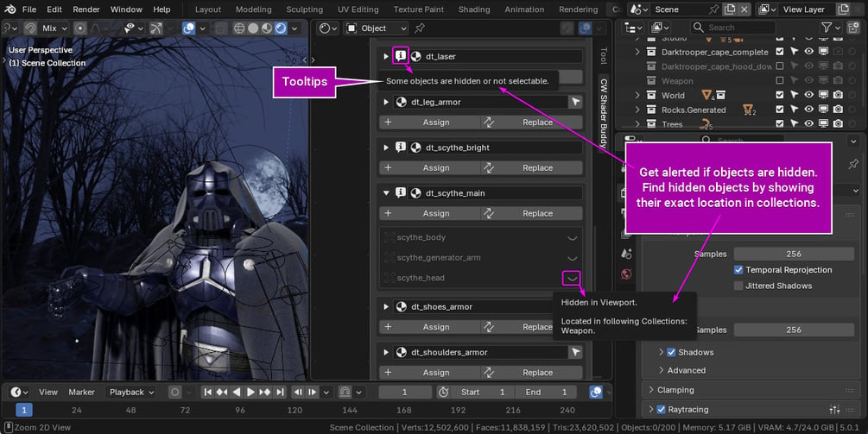Click the Scene name field
The width and height of the screenshot is (868, 434).
680,9
